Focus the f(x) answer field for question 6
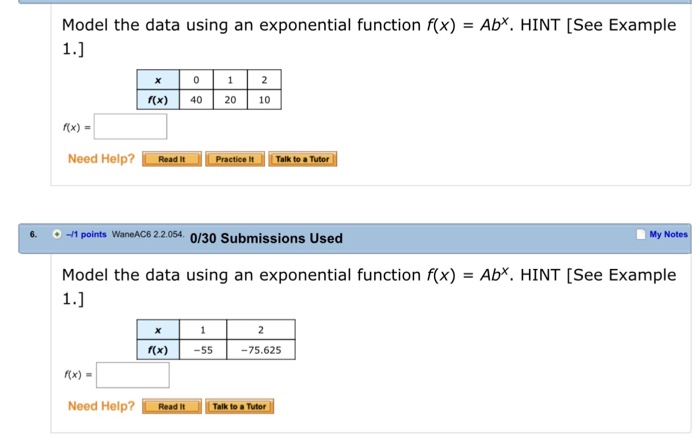This screenshot has width=700, height=444. [x=133, y=375]
